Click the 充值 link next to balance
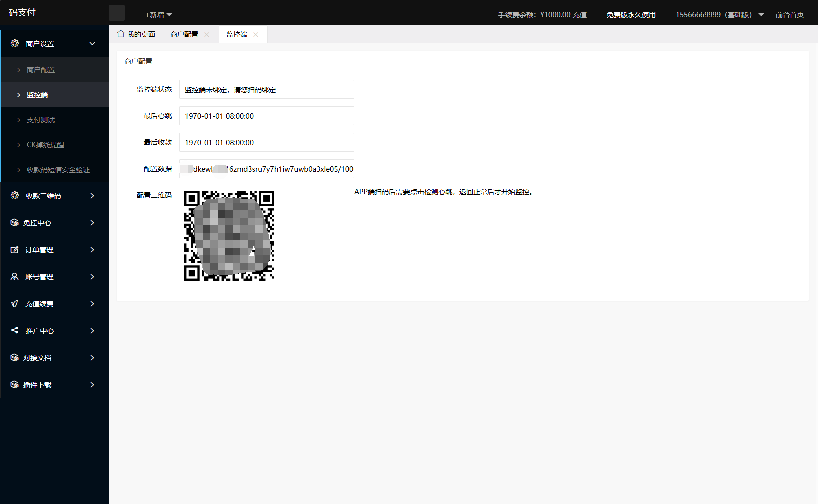Screen dimensions: 818x504 [580, 15]
